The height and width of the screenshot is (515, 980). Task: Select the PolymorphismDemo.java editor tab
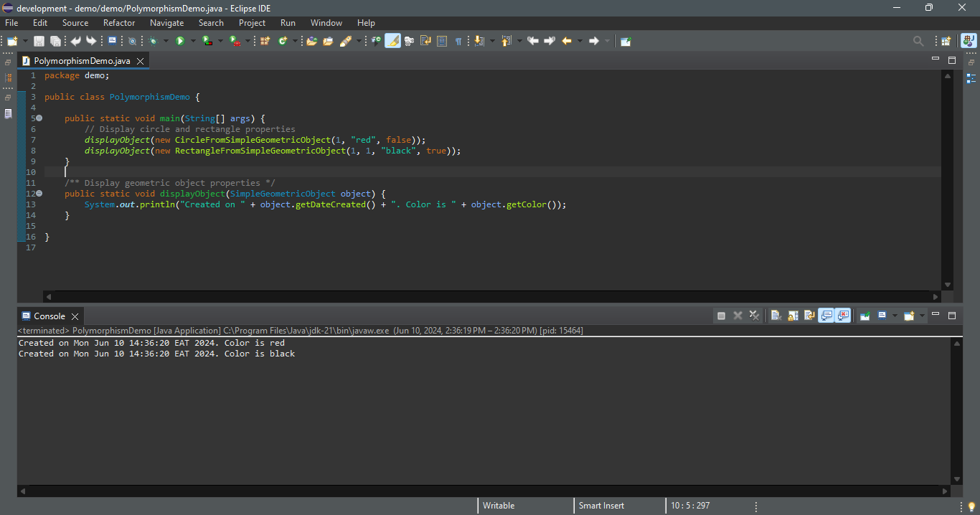[82, 61]
